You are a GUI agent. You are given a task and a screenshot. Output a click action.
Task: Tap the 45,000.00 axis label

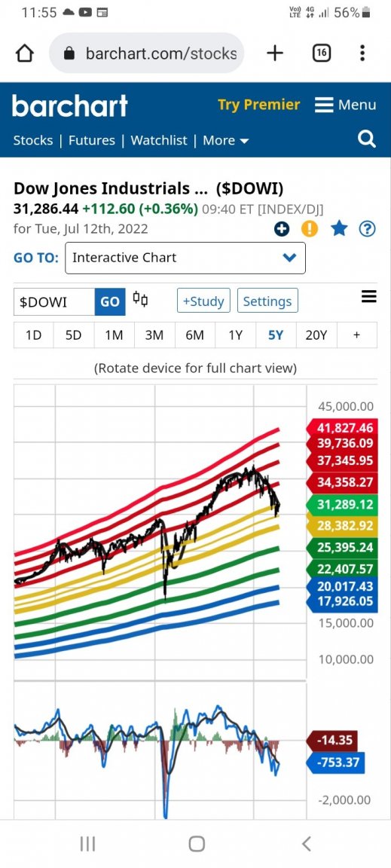coord(346,407)
